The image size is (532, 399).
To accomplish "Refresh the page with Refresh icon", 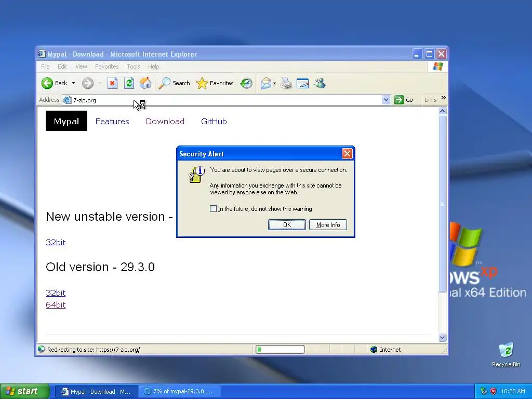I will coord(129,83).
